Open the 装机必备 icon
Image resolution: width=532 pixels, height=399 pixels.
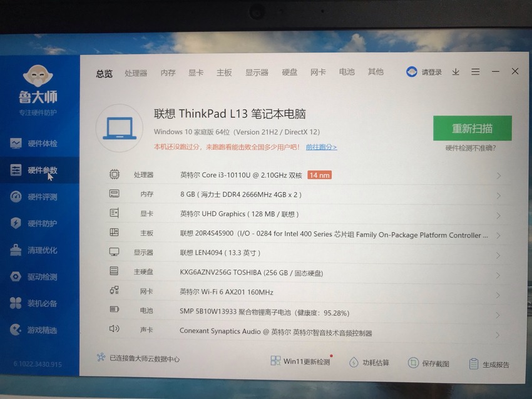(16, 303)
